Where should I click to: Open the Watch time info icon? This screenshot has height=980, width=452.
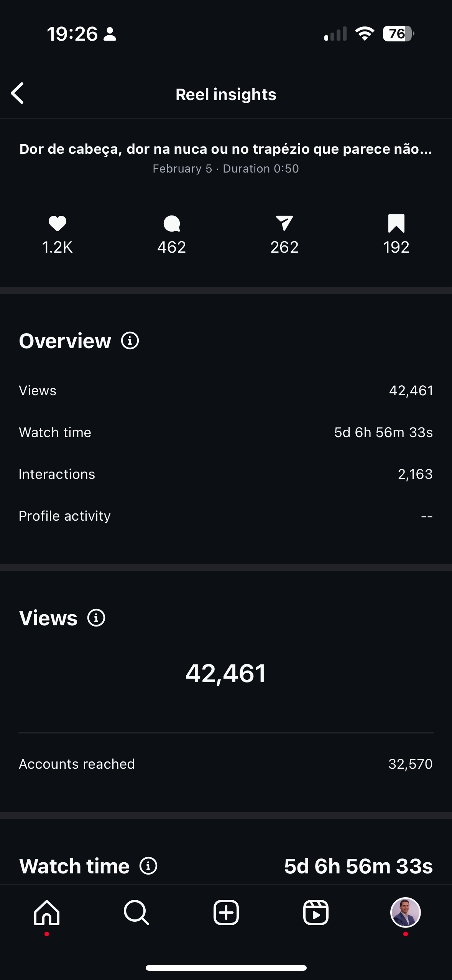pos(148,866)
